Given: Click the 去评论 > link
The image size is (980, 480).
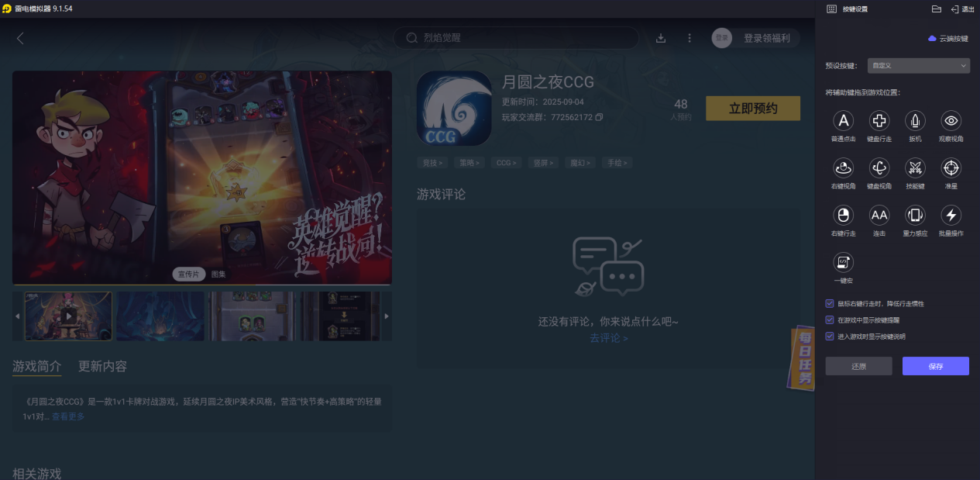Looking at the screenshot, I should pyautogui.click(x=609, y=338).
